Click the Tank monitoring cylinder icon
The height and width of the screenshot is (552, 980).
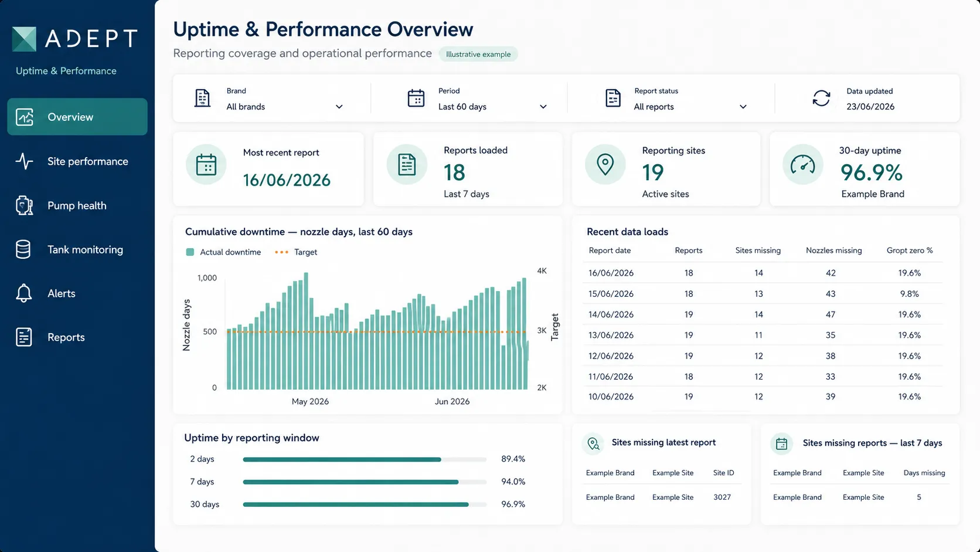[23, 249]
